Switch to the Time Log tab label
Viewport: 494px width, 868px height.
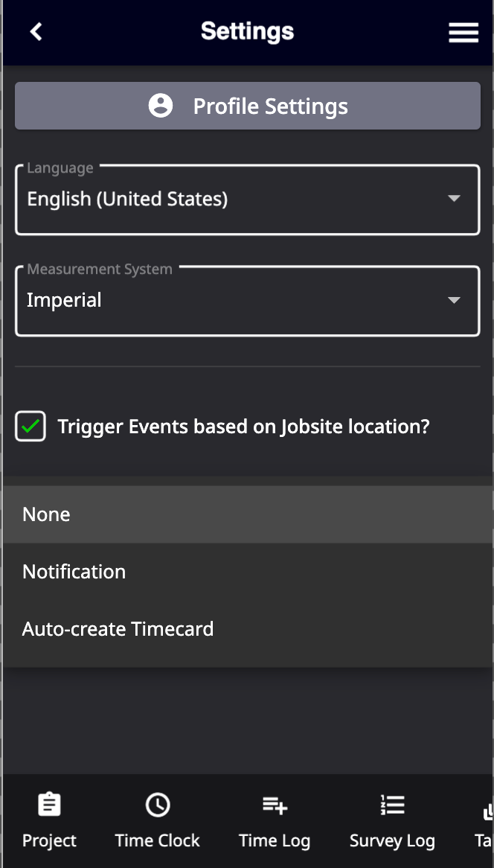(275, 840)
